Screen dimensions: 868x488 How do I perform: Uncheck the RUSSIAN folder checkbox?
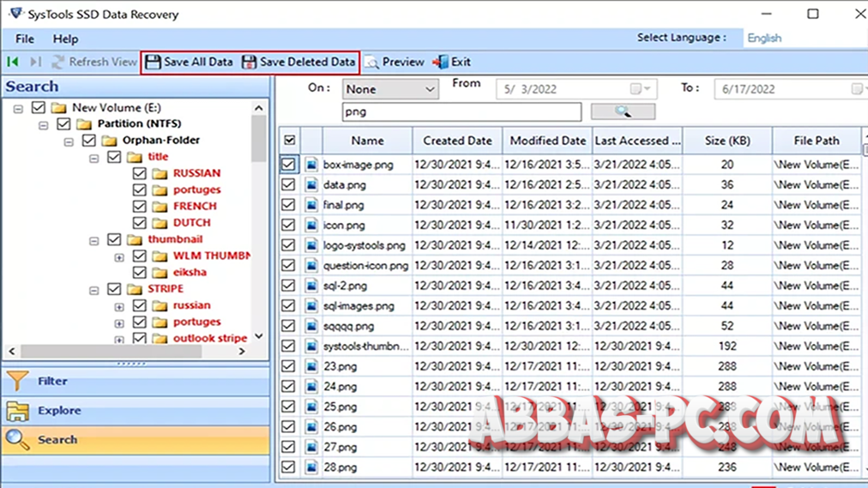tap(139, 173)
